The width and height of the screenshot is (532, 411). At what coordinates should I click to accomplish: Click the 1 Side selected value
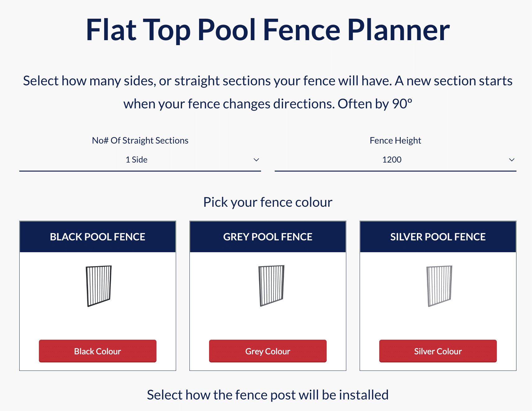pos(137,160)
